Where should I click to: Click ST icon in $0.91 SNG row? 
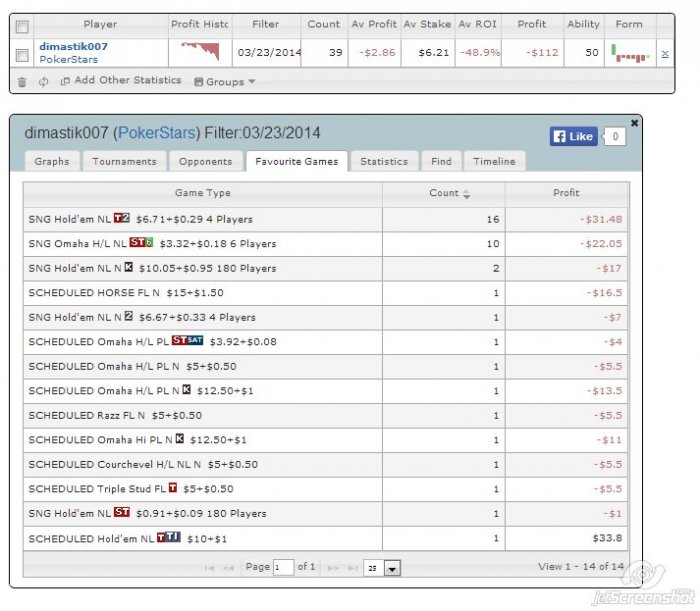(122, 512)
